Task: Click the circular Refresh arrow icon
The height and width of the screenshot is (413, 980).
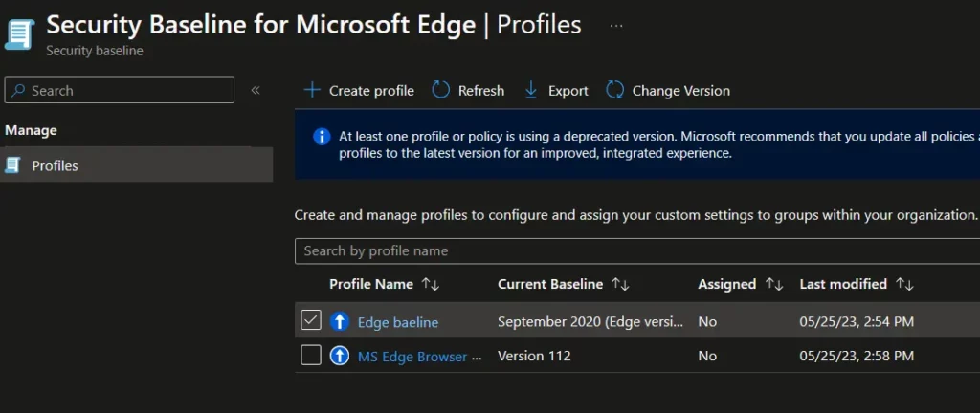Action: pos(440,91)
